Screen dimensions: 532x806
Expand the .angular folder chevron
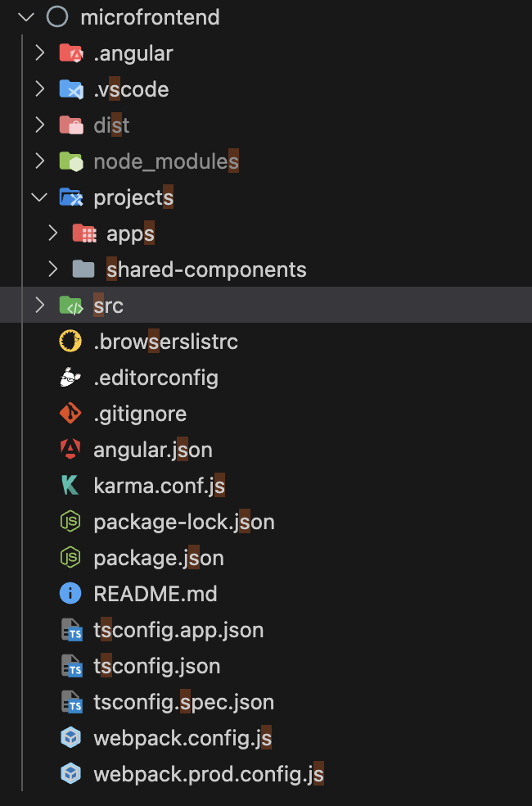point(38,53)
